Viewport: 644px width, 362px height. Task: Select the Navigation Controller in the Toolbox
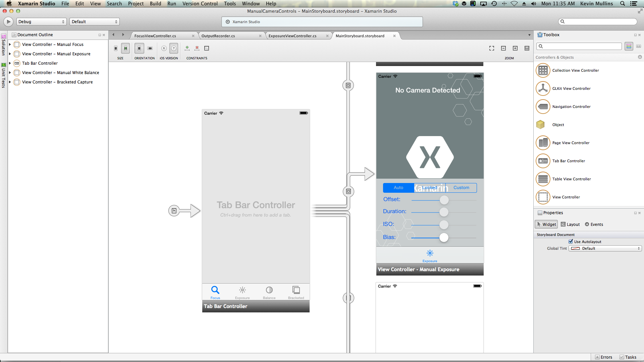(572, 107)
